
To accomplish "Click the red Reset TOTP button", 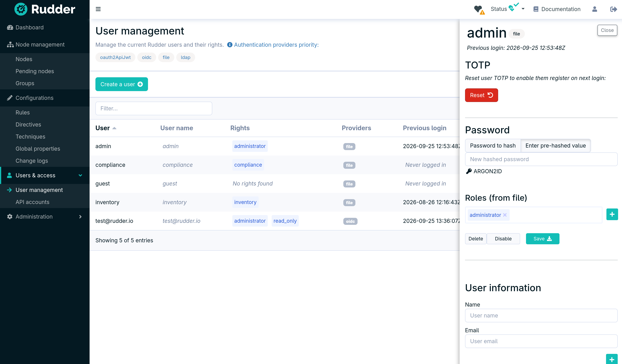I will [481, 95].
